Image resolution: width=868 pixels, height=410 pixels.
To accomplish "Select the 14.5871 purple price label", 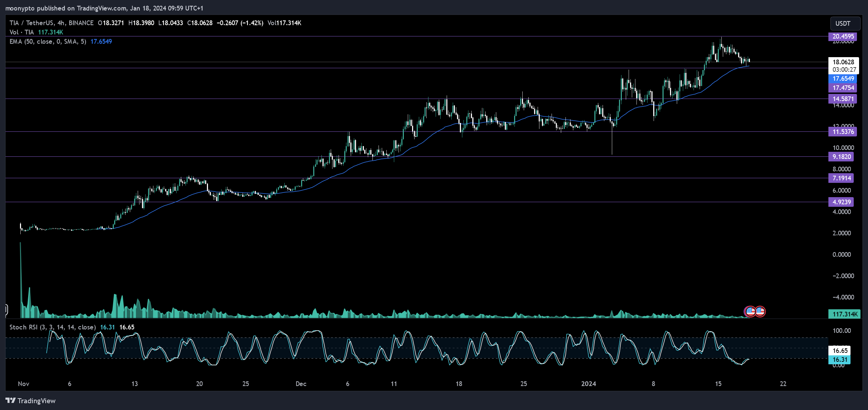I will [x=843, y=99].
